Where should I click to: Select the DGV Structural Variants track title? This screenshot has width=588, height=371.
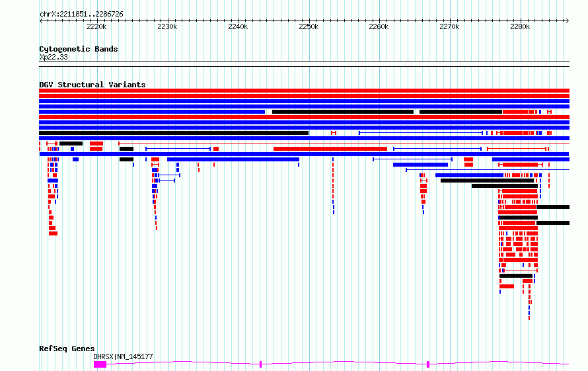(92, 85)
